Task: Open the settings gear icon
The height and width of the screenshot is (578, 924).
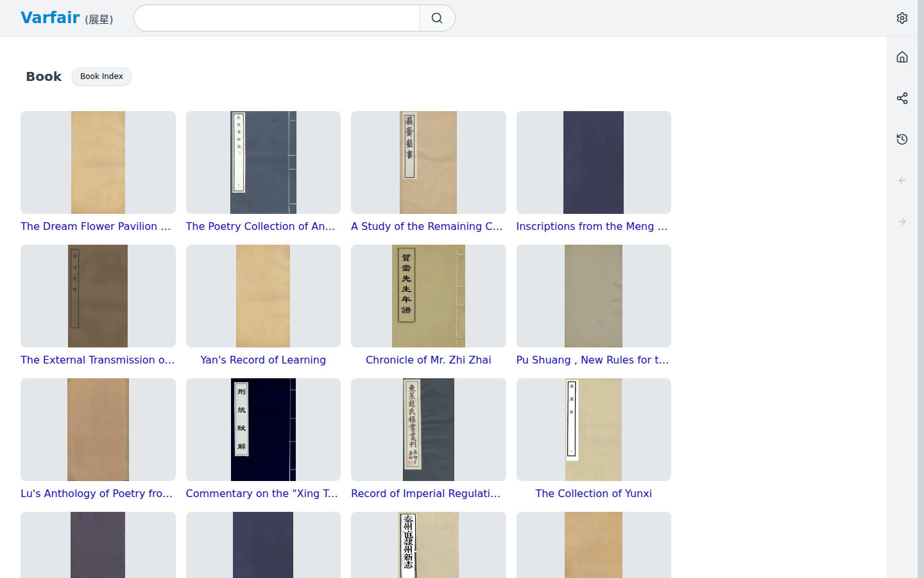Action: click(x=902, y=18)
